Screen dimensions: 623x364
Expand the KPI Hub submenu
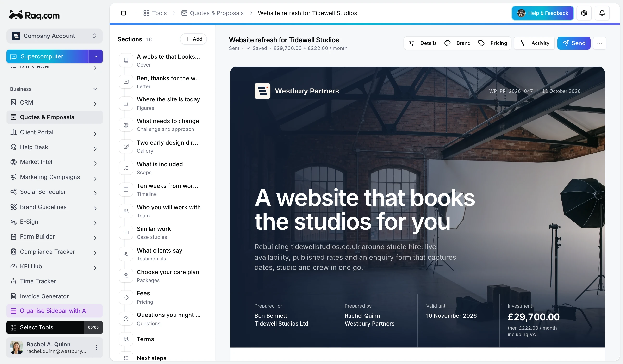pos(95,268)
